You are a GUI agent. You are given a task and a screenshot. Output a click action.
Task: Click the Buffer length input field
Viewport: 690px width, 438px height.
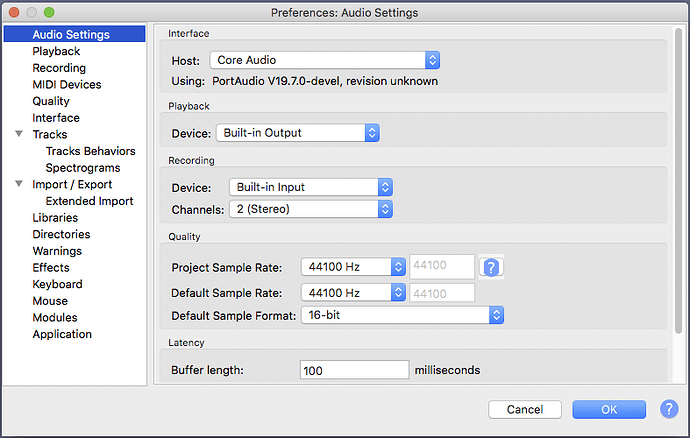pos(355,370)
